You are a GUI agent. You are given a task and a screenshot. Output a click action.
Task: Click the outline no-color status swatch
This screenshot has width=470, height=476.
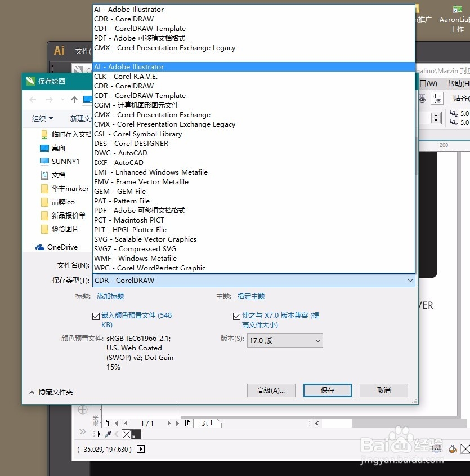pyautogui.click(x=465, y=448)
